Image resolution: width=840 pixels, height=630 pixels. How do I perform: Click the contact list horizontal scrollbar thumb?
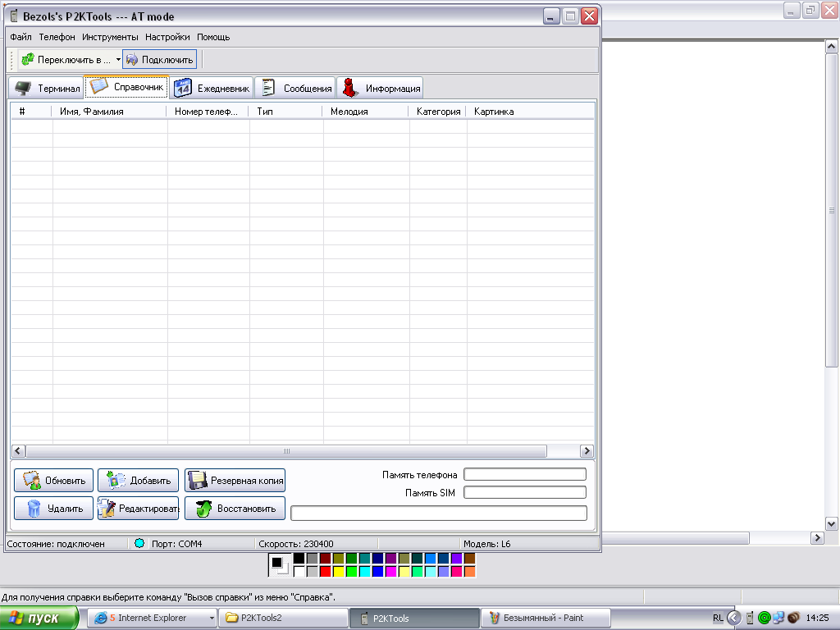pyautogui.click(x=286, y=451)
